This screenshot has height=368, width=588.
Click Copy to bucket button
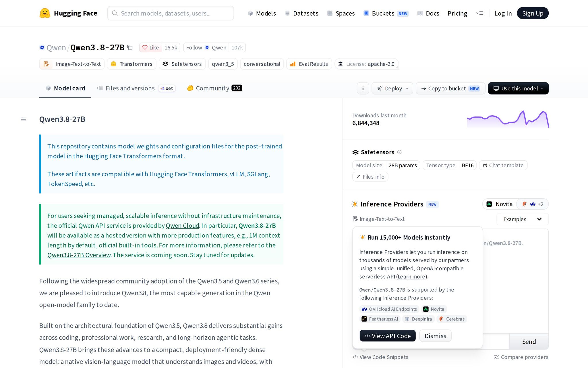[450, 88]
